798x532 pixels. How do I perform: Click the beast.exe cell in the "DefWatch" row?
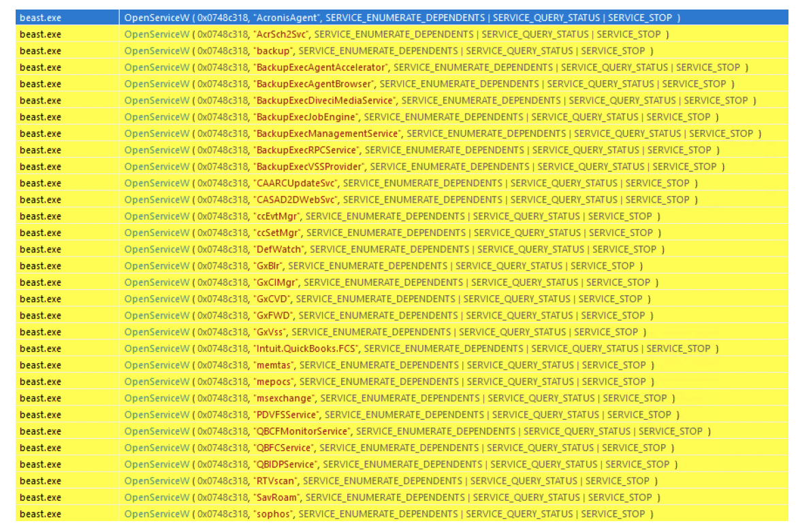coord(41,249)
